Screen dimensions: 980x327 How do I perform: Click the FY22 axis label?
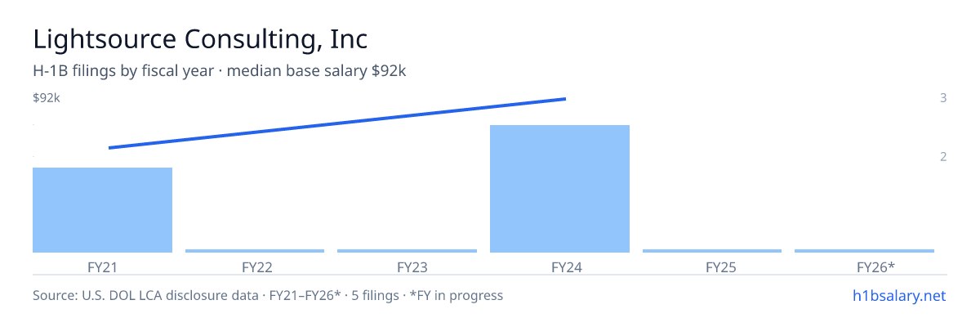255,267
